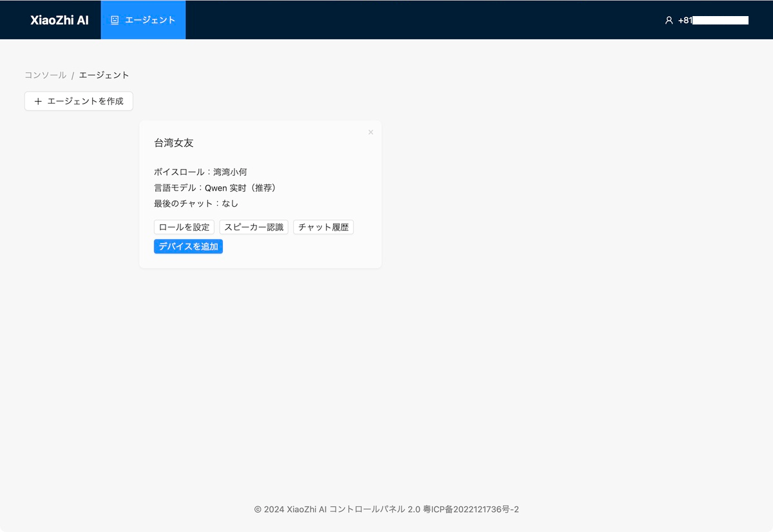This screenshot has width=773, height=532.
Task: Open the エージェント tab in top navigation
Action: (x=143, y=20)
